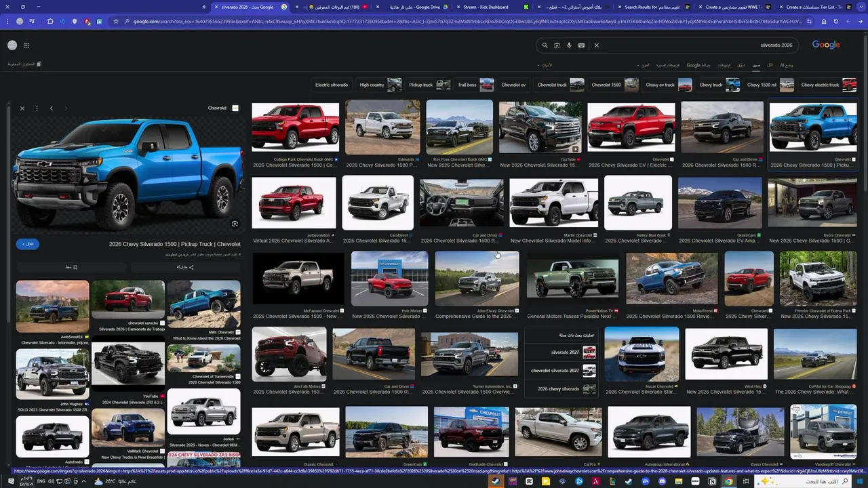Open John Elway Chevrolet Comprehensive Guide thumbnail
868x488 pixels.
[477, 279]
